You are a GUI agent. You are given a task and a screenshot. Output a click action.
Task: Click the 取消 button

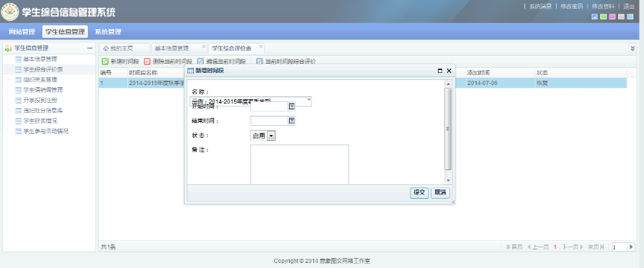click(x=440, y=193)
